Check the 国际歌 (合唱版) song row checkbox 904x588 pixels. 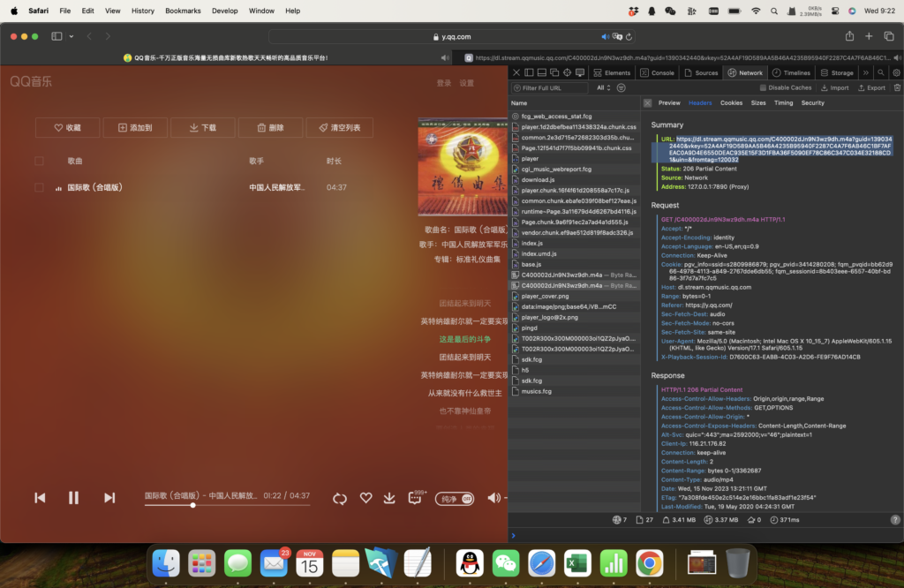click(x=39, y=187)
